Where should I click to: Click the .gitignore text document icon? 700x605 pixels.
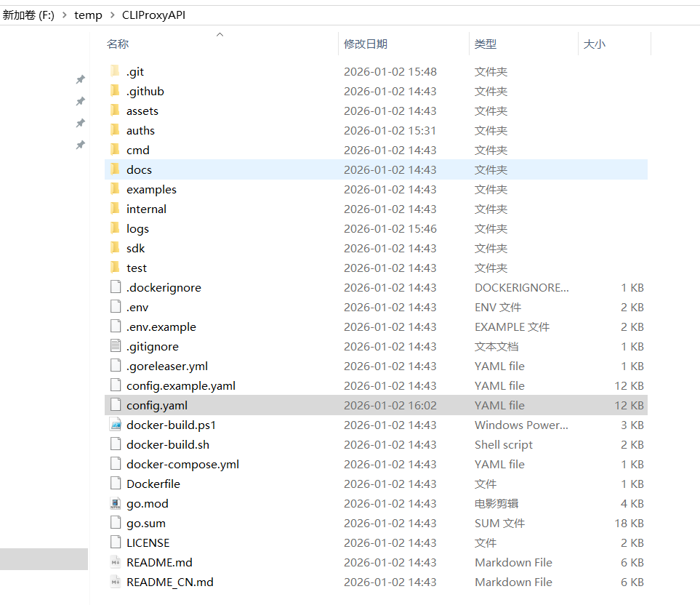coord(115,346)
